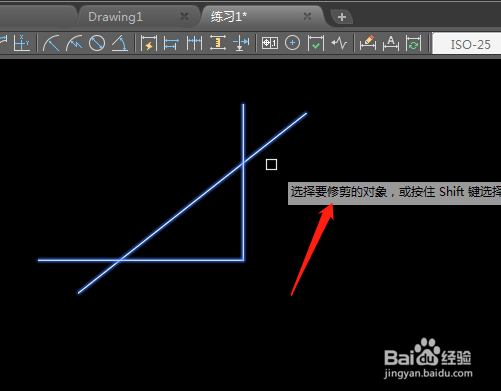Open the Dimension Space tool
The image size is (501, 391).
(218, 43)
